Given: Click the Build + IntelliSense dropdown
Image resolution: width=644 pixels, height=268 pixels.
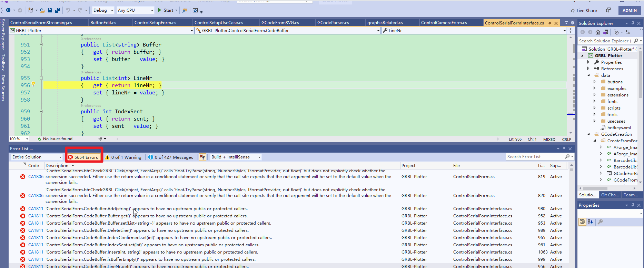Looking at the screenshot, I should [236, 157].
